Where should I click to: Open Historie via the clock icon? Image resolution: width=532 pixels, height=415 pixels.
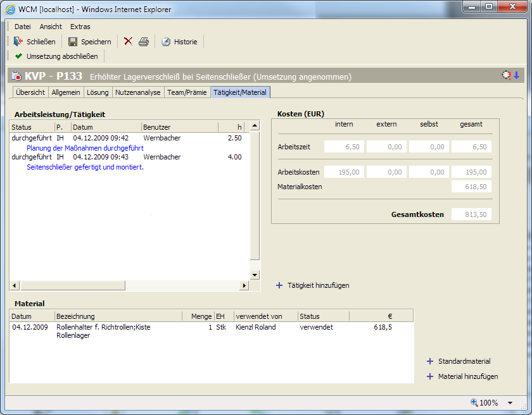point(166,42)
